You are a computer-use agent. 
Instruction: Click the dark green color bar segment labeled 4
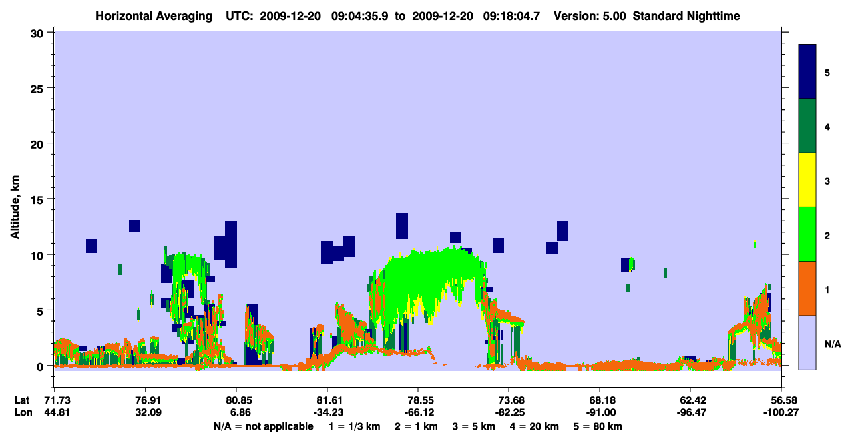[807, 126]
